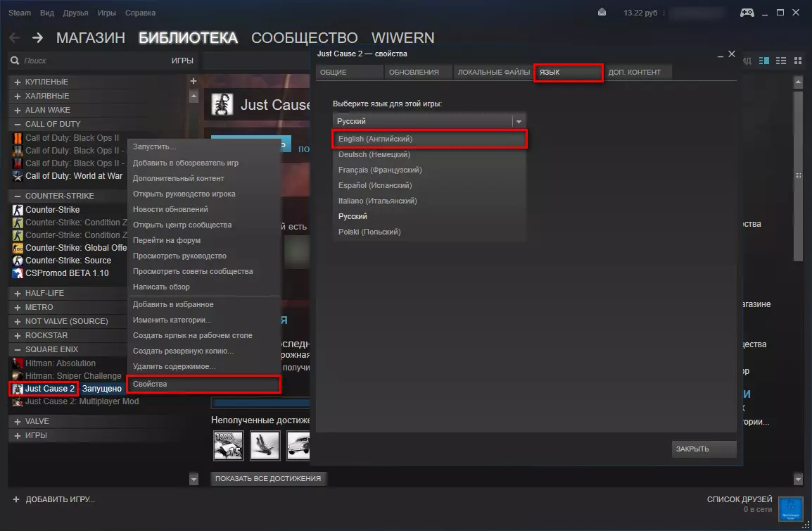Click the CSPromod BETA icon
This screenshot has height=531, width=812.
click(18, 273)
